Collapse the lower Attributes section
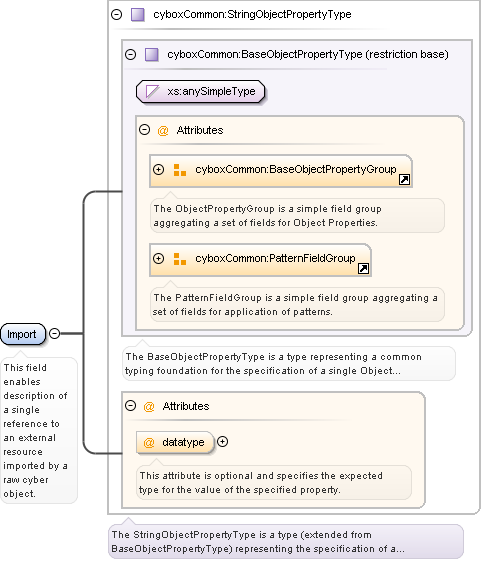This screenshot has height=562, width=482. [130, 405]
